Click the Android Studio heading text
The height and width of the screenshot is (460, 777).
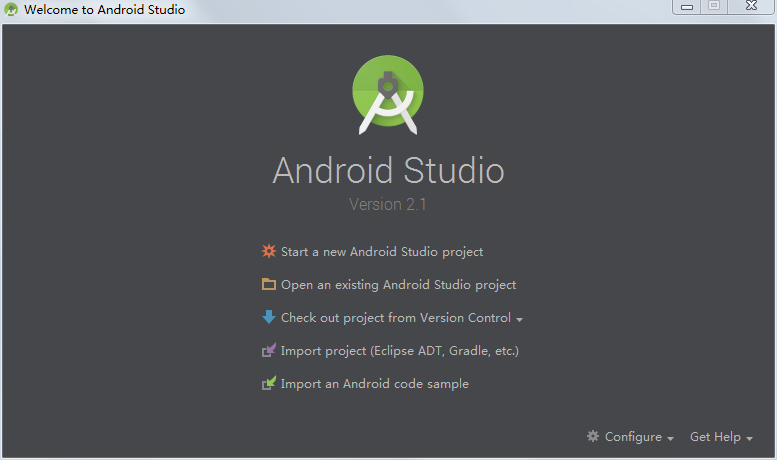pyautogui.click(x=388, y=171)
